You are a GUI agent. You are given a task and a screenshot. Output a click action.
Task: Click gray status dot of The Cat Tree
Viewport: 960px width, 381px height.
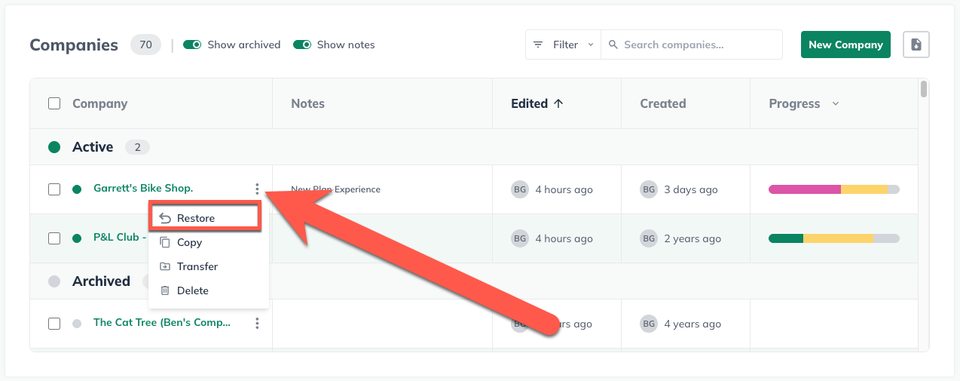tap(77, 323)
